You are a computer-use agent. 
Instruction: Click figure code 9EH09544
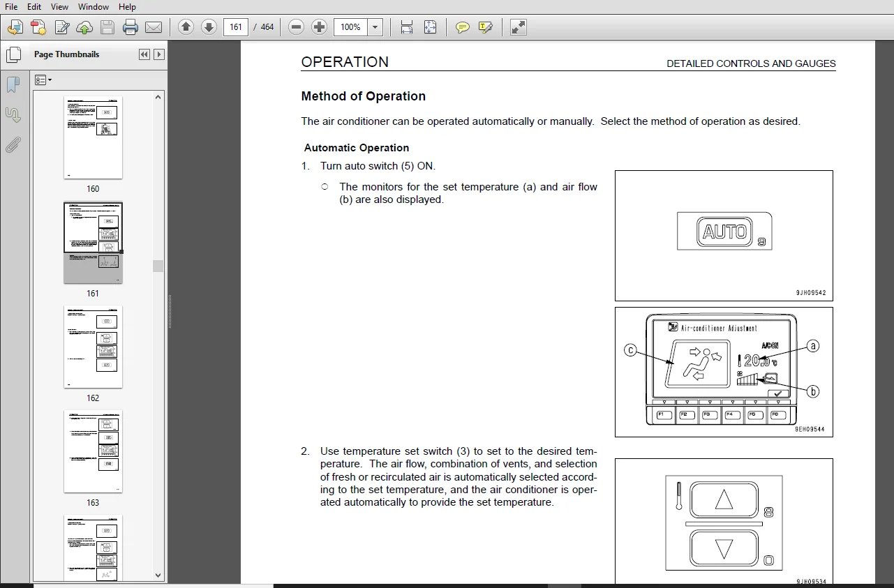[810, 429]
